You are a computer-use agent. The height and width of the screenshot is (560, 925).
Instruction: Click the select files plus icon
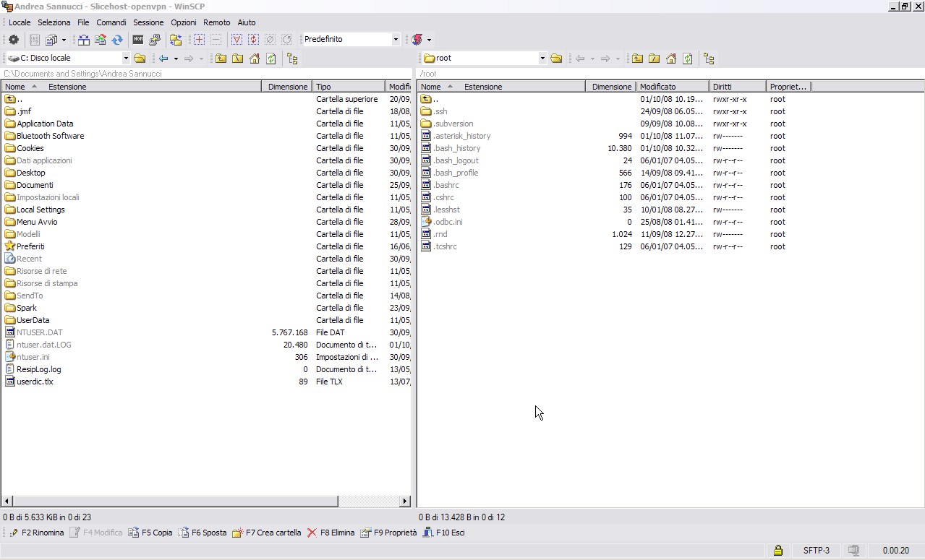[x=199, y=40]
